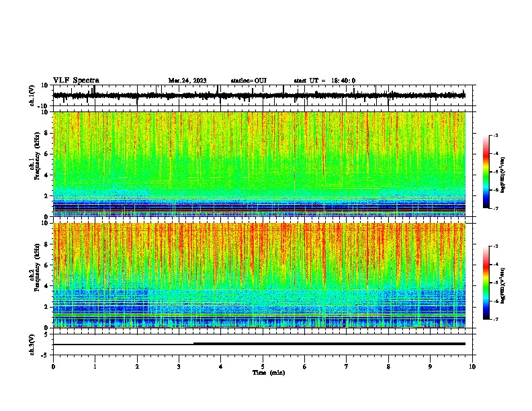This screenshot has width=532, height=411.
Task: Select the "Mar.24, 2023" date text
Action: [187, 81]
